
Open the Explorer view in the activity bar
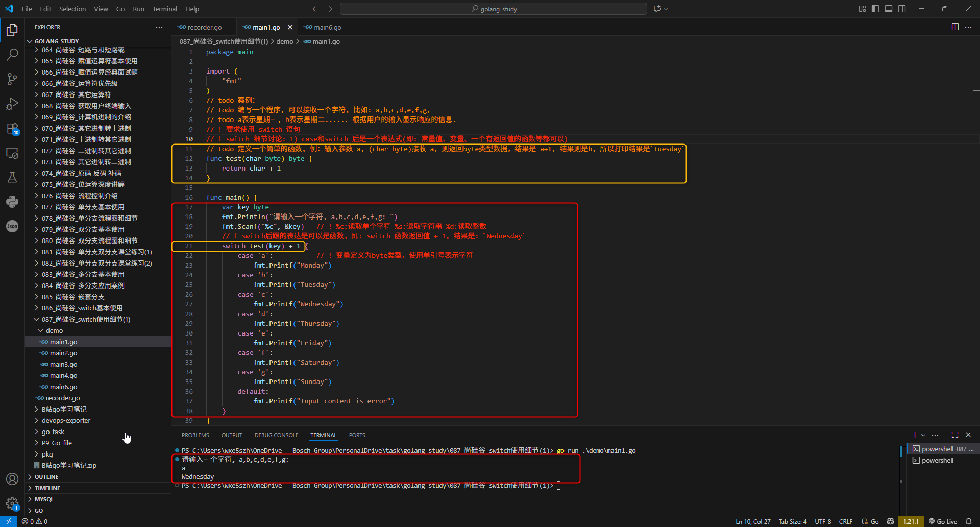12,30
